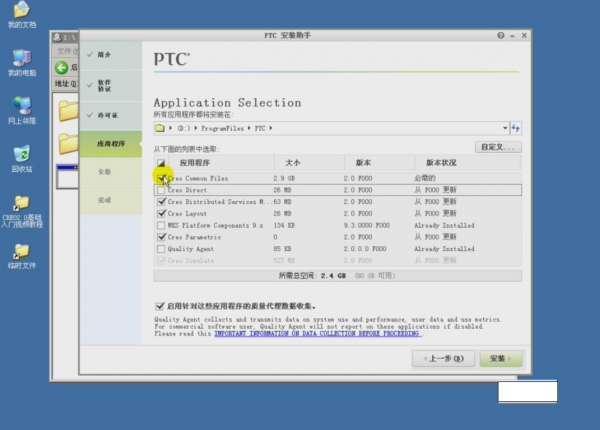The height and width of the screenshot is (430, 600).
Task: Check the Quality Agent checkbox
Action: (161, 249)
